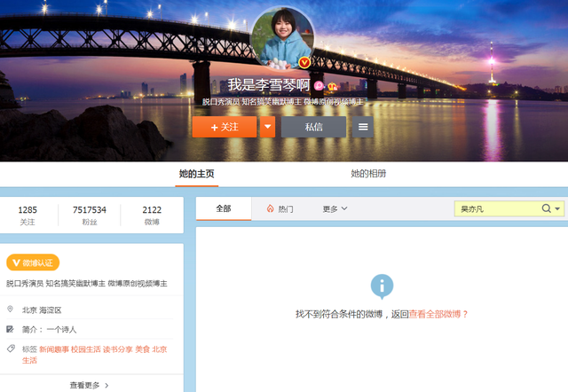Click the tag label icon beside 标签
Image resolution: width=568 pixels, height=392 pixels.
pyautogui.click(x=11, y=349)
